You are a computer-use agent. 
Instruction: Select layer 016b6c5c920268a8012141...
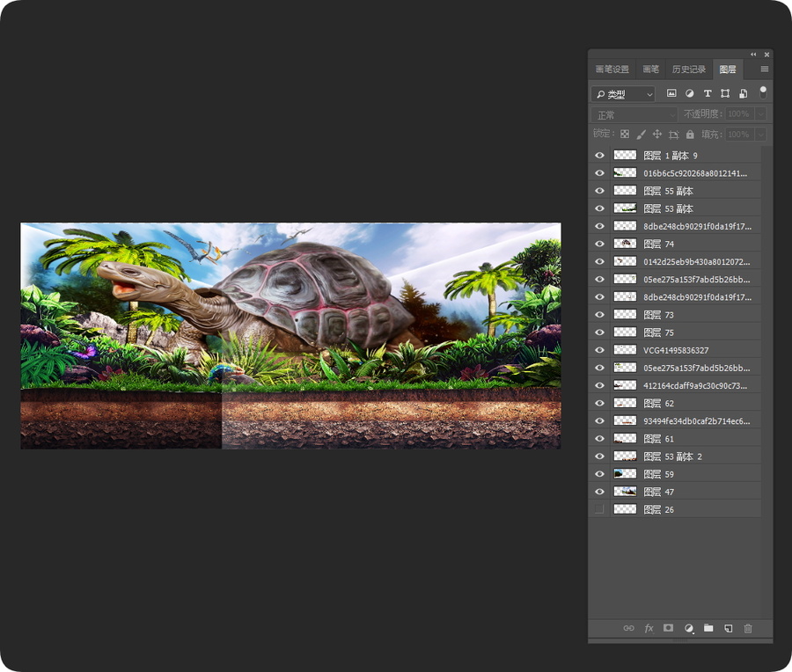point(675,173)
